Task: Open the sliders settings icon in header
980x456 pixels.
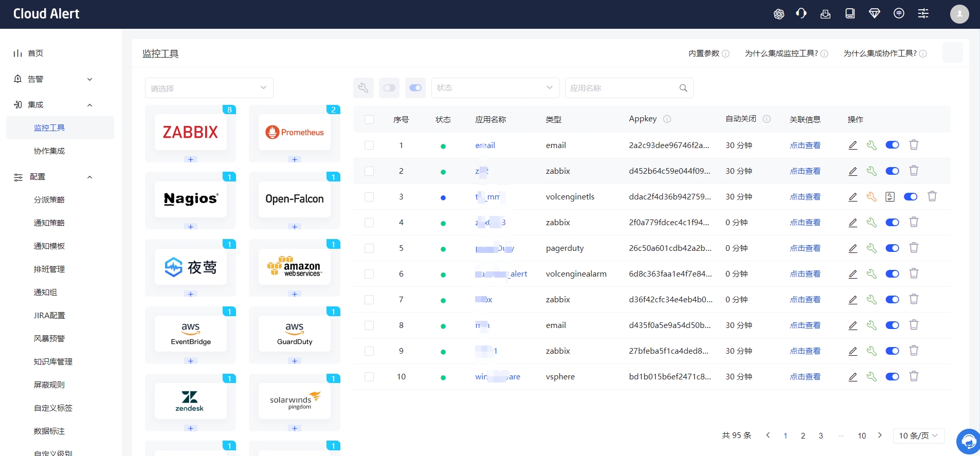Action: [x=923, y=14]
